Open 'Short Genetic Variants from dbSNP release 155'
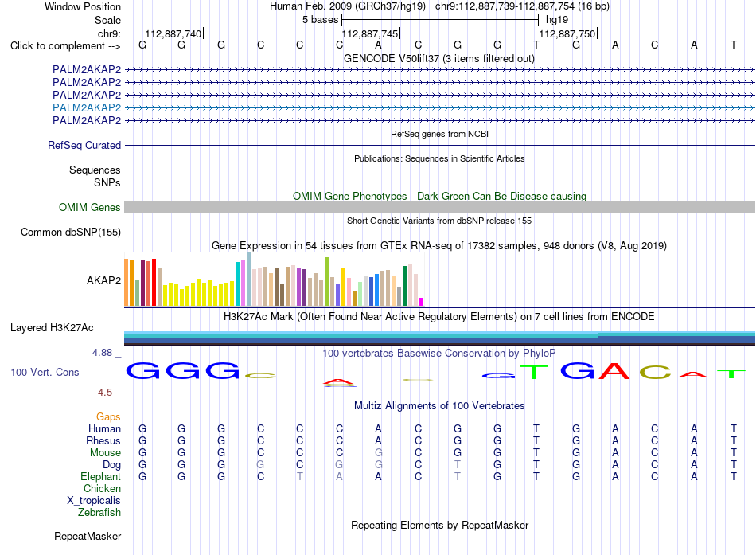 439,221
